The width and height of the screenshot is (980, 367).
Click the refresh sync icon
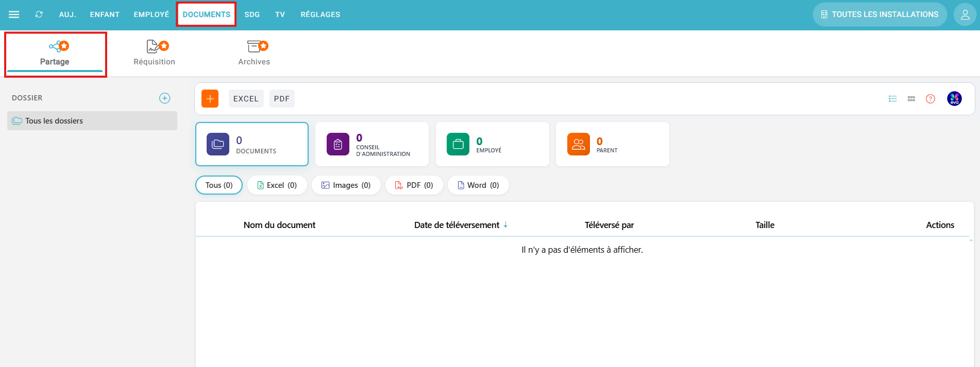39,14
